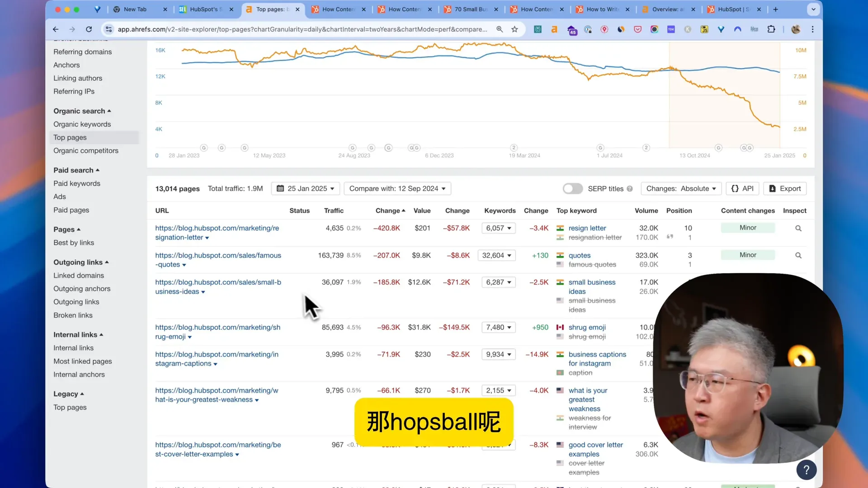
Task: Click the SERP titles help icon
Action: pos(629,189)
